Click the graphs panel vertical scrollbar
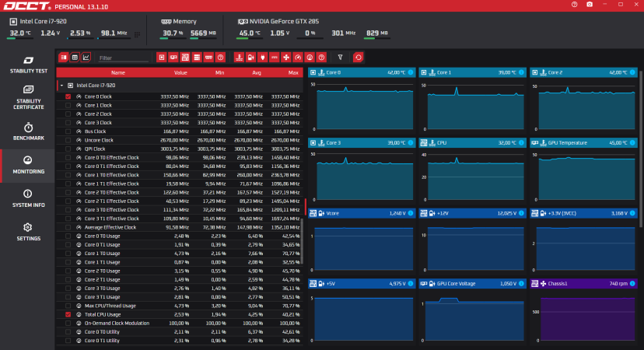This screenshot has width=644, height=350. point(641,148)
